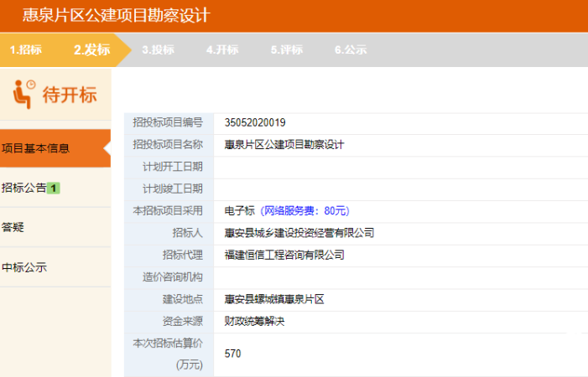This screenshot has width=588, height=377.
Task: Click the 待开标 status text
Action: 70,95
